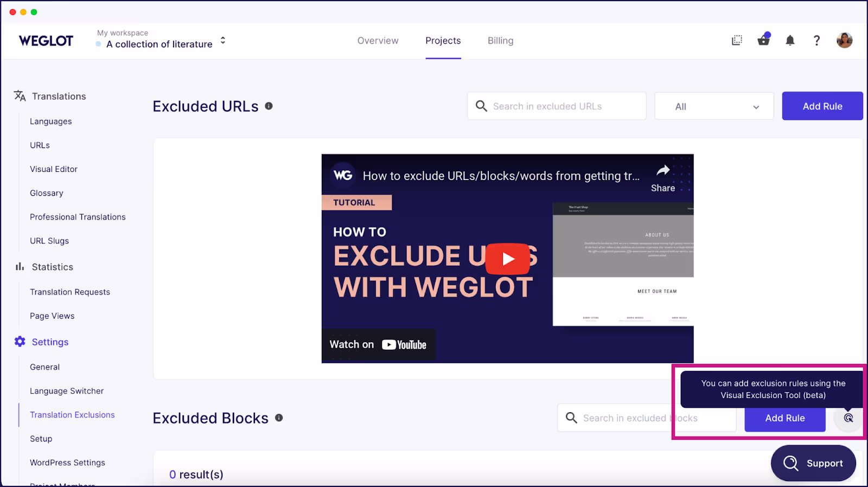Open Setup settings

pos(41,439)
